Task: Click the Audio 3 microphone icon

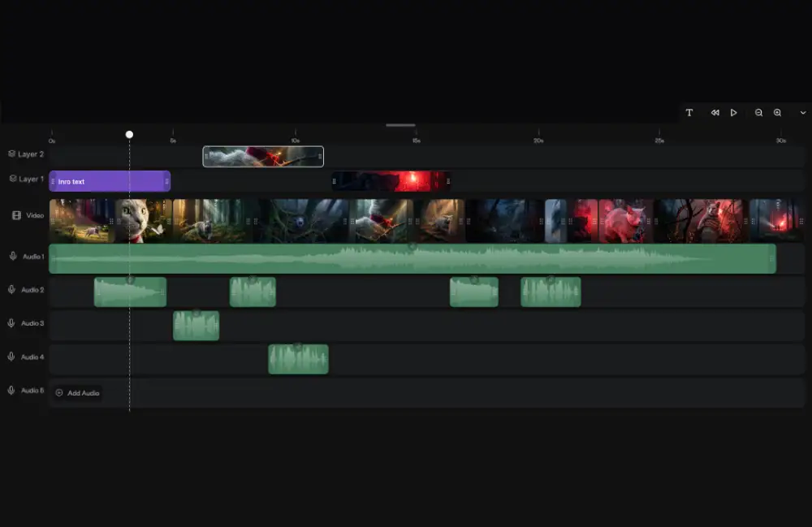Action: (11, 323)
